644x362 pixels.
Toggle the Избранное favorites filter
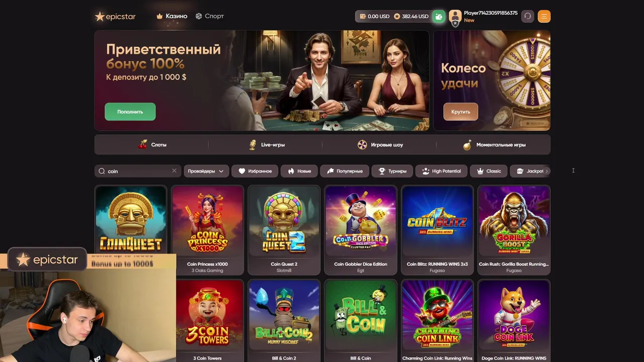pos(255,171)
